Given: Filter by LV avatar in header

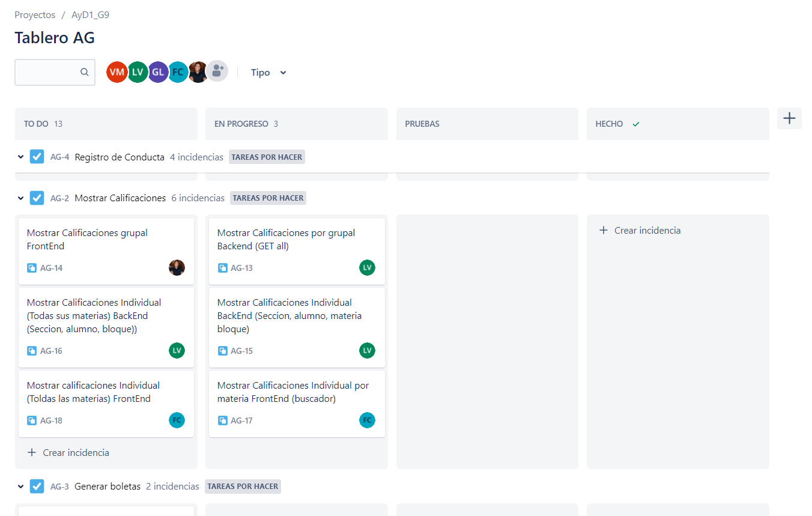Looking at the screenshot, I should 138,72.
